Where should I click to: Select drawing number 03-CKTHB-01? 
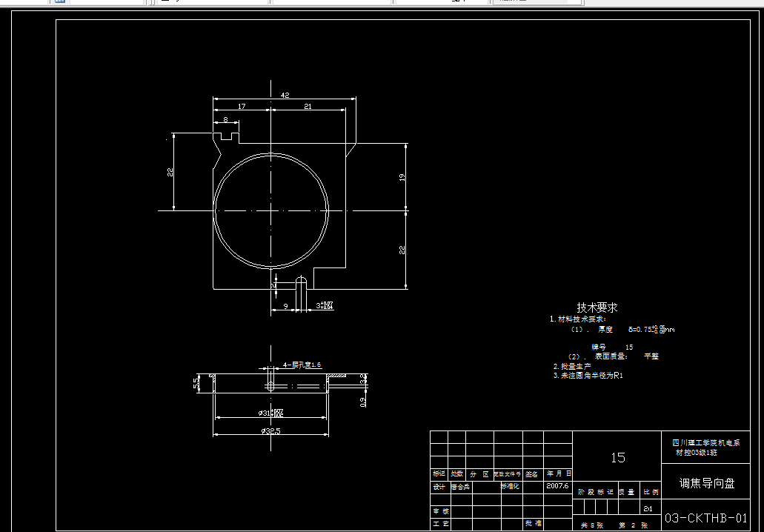[x=706, y=517]
